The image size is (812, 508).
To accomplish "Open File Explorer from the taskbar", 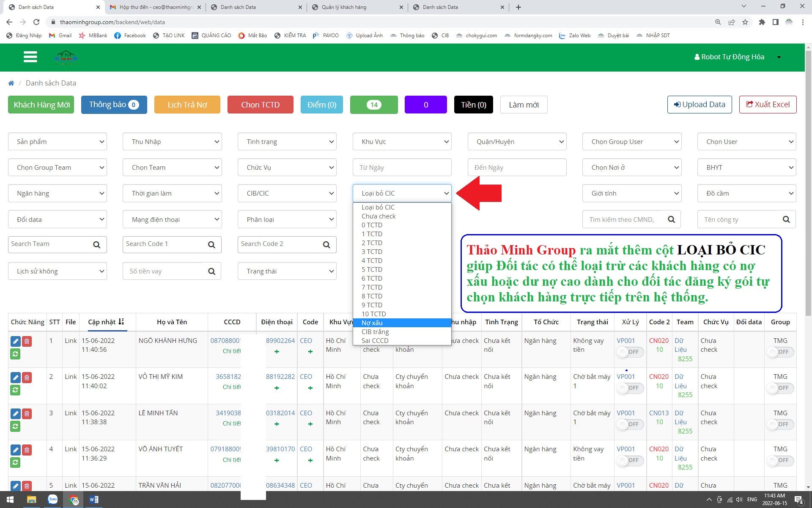I will coord(31,500).
